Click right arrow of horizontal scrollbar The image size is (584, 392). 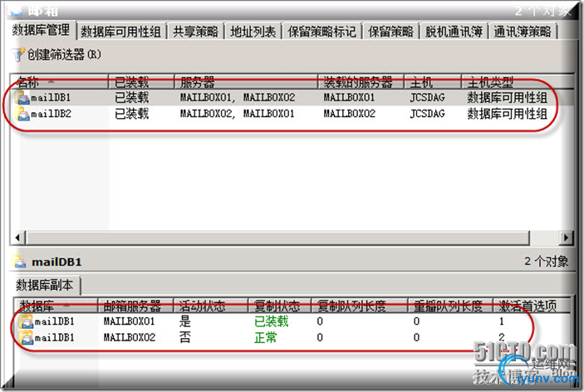566,238
